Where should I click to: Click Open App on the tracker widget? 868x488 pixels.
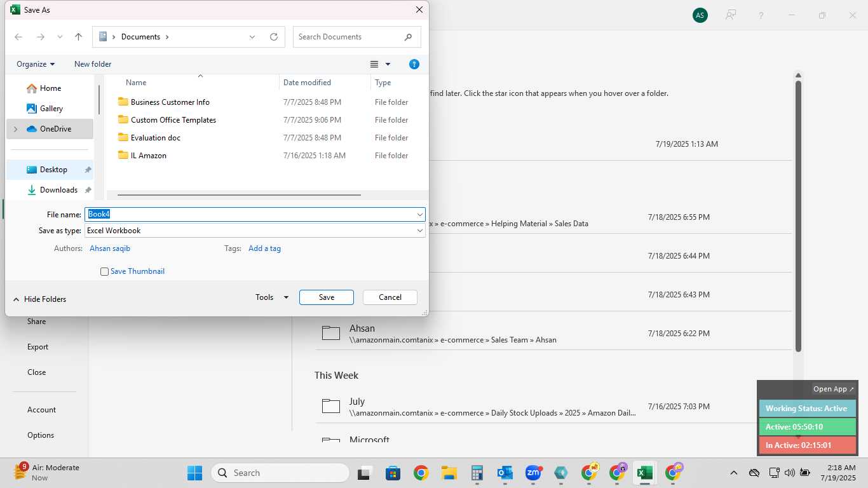coord(834,389)
